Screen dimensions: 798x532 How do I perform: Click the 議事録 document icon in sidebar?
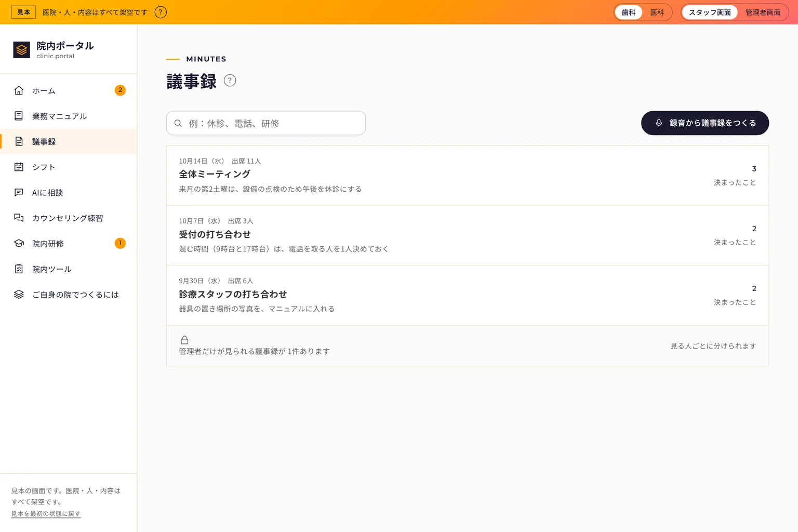click(x=19, y=141)
